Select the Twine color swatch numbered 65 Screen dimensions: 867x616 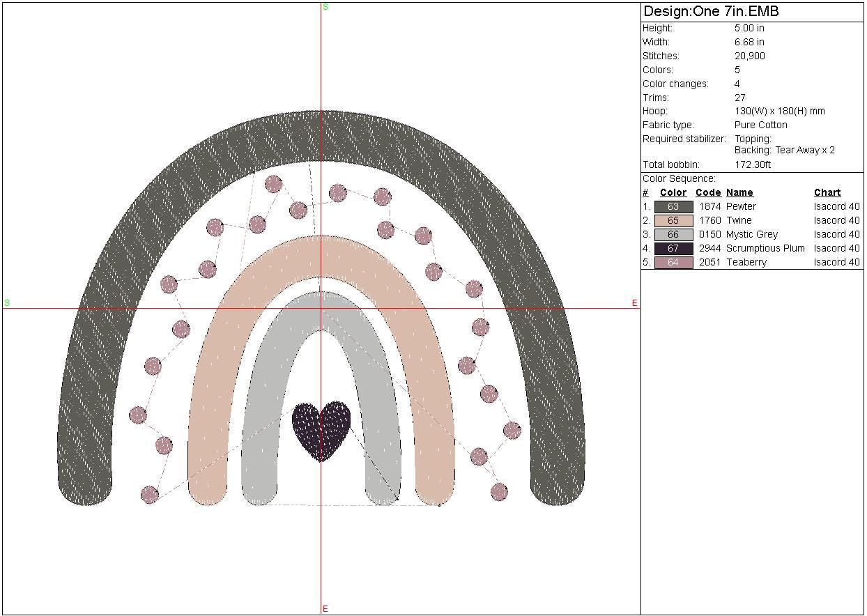point(673,220)
